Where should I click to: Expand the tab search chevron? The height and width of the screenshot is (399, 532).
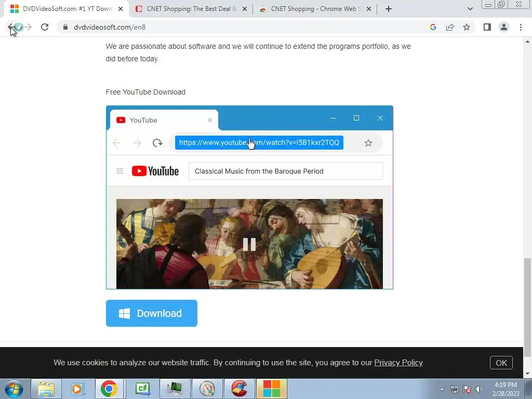tap(470, 9)
